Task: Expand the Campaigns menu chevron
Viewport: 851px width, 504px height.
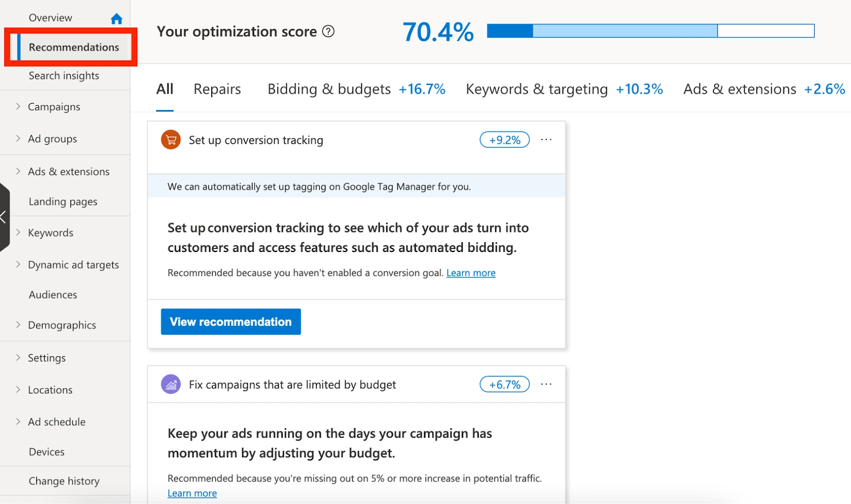Action: 18,106
